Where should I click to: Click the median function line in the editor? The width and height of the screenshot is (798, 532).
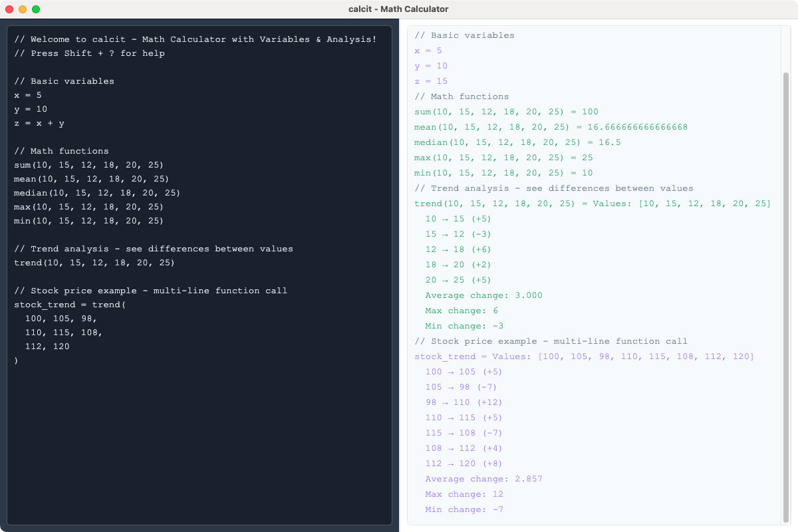(97, 192)
